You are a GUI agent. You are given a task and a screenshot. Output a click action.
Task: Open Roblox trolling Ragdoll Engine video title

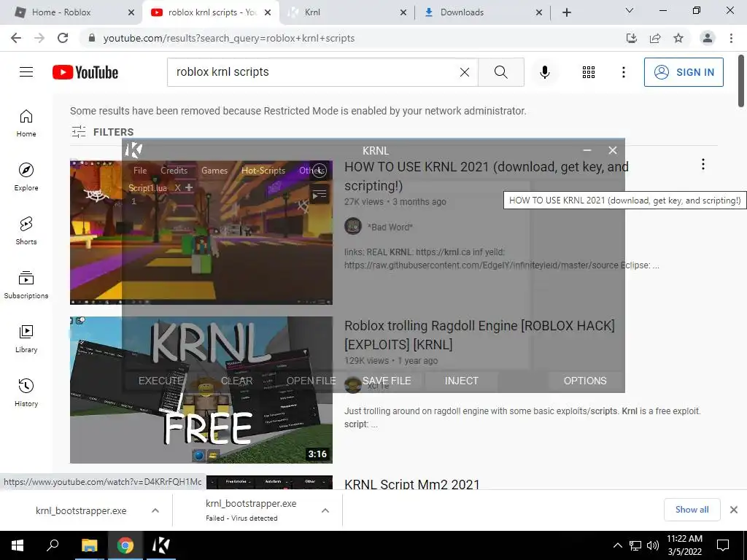point(479,335)
